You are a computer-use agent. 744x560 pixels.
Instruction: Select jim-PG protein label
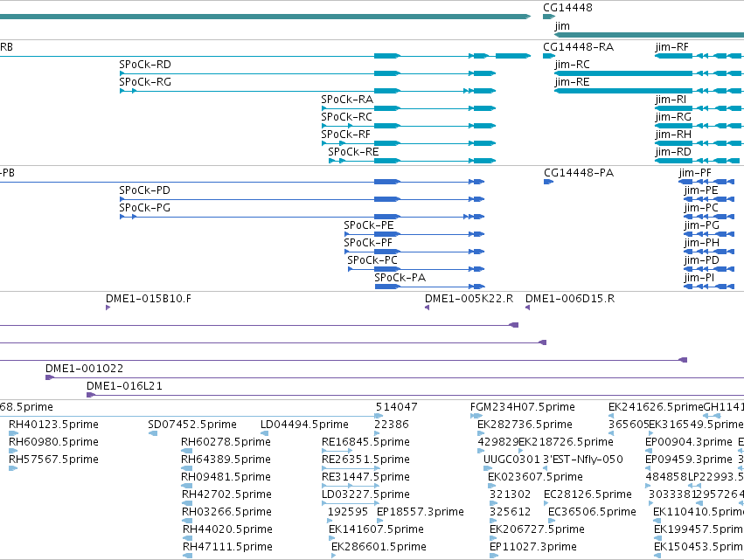point(701,225)
